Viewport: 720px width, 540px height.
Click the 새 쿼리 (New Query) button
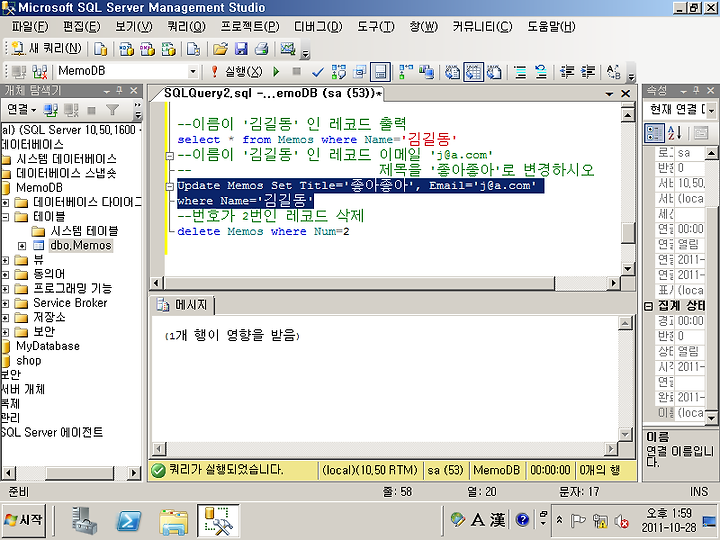(46, 49)
